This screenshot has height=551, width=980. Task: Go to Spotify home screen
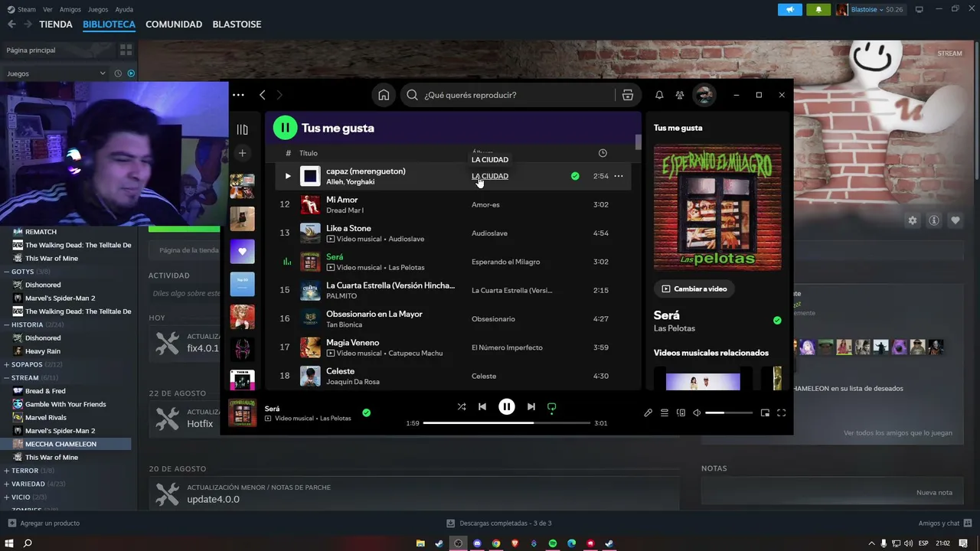tap(384, 95)
